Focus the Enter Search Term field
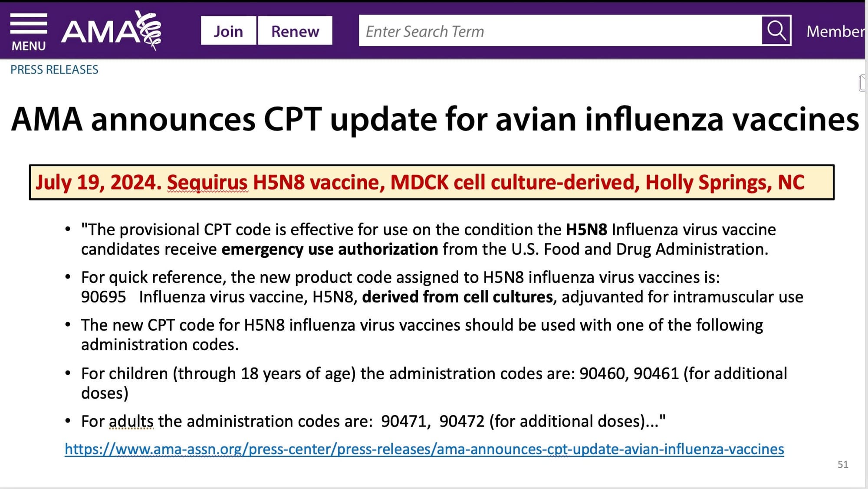This screenshot has height=489, width=868. pos(560,31)
